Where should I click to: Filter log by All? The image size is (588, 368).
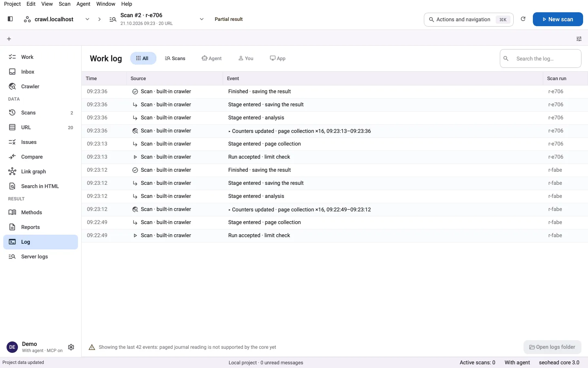pyautogui.click(x=143, y=58)
